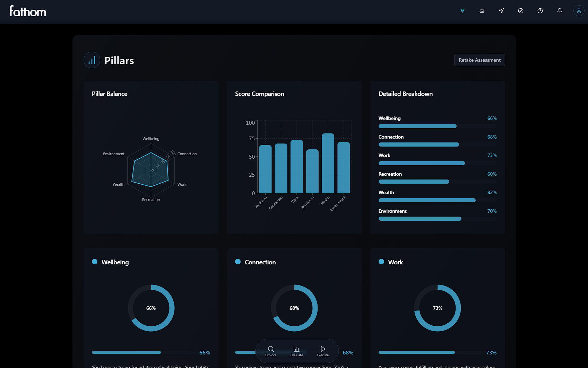Click the Work 73% progress bar in breakdown
This screenshot has height=368, width=588.
438,163
